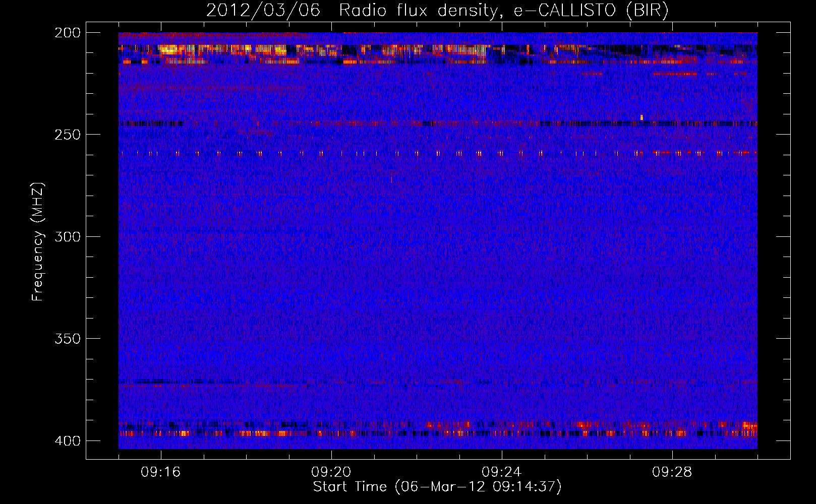Click the 200 frequency tick label
Image resolution: width=816 pixels, height=504 pixels.
point(68,33)
